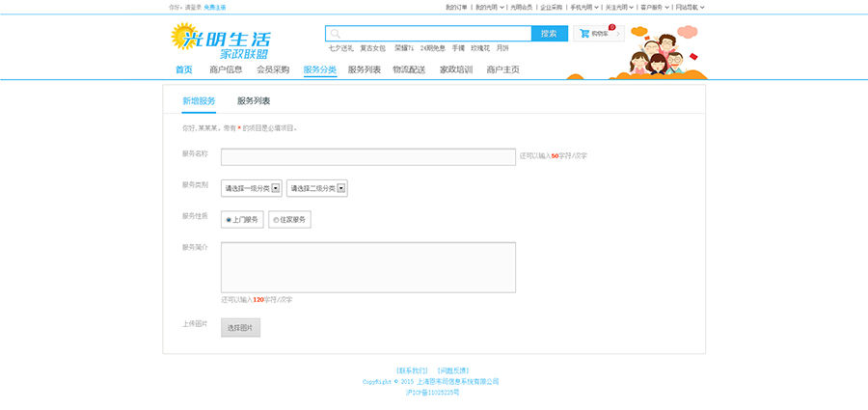The width and height of the screenshot is (868, 410).
Task: Expand the 网站导航 menu in top bar
Action: [x=689, y=7]
